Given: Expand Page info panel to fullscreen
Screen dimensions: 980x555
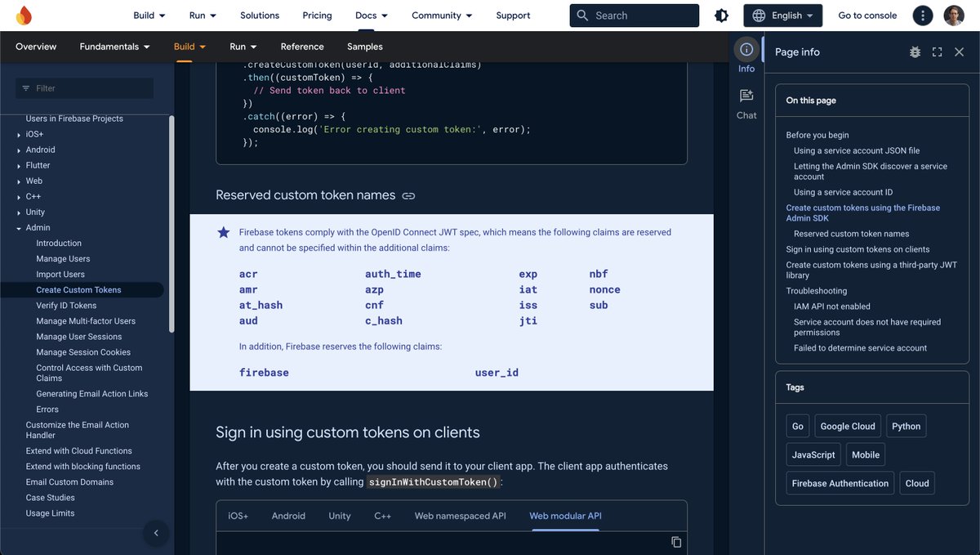Looking at the screenshot, I should (x=937, y=51).
